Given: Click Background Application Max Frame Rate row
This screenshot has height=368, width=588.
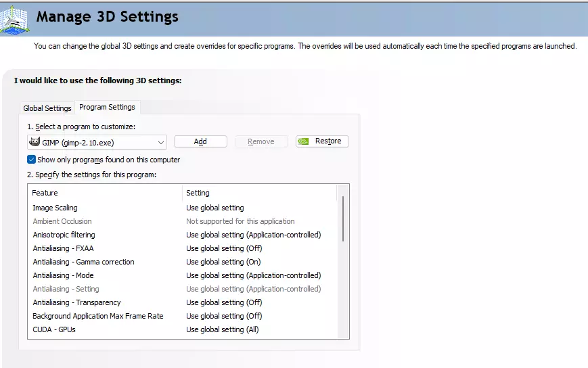Looking at the screenshot, I should tap(97, 316).
